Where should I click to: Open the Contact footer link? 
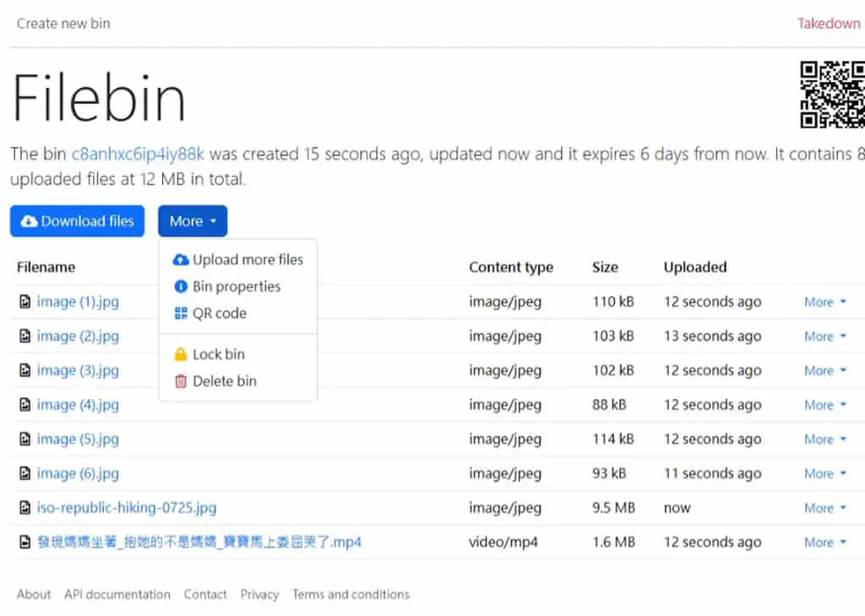[x=205, y=595]
